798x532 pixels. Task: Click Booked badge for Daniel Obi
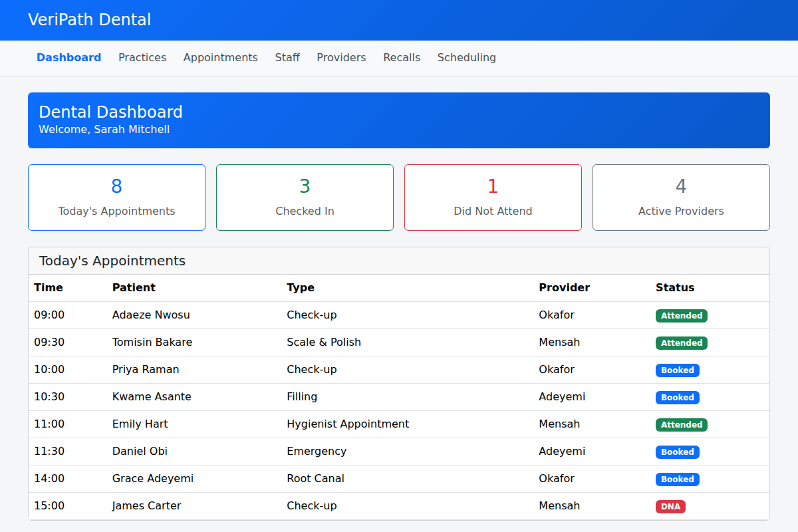(678, 452)
